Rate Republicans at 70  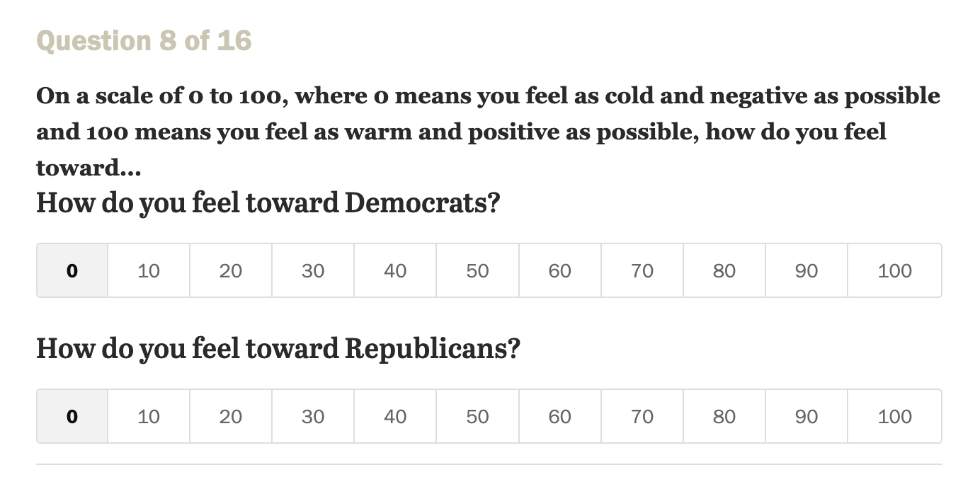pyautogui.click(x=642, y=416)
